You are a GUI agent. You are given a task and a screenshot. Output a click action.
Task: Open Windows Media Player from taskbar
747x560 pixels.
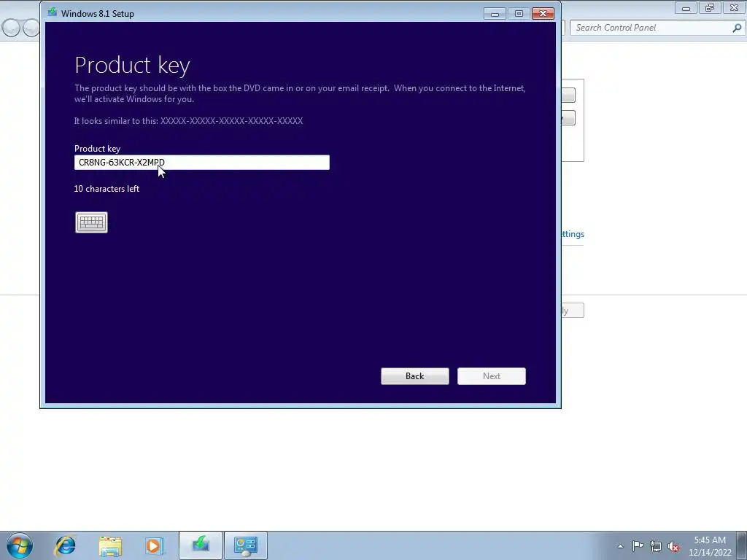[x=155, y=545]
